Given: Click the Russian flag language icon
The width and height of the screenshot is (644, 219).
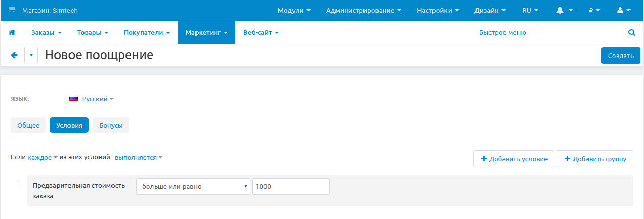Looking at the screenshot, I should click(x=74, y=99).
